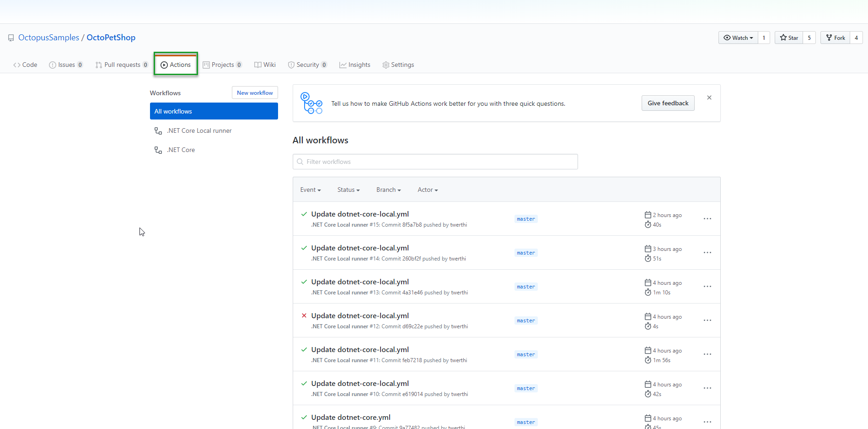Open the three-dot menu for run #10
Screen dimensions: 868x429
pos(707,388)
